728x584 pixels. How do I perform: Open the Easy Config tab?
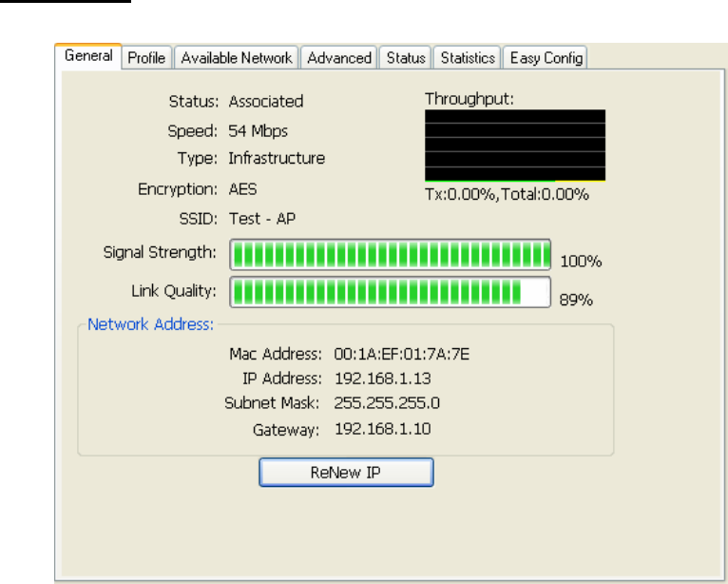pos(546,58)
